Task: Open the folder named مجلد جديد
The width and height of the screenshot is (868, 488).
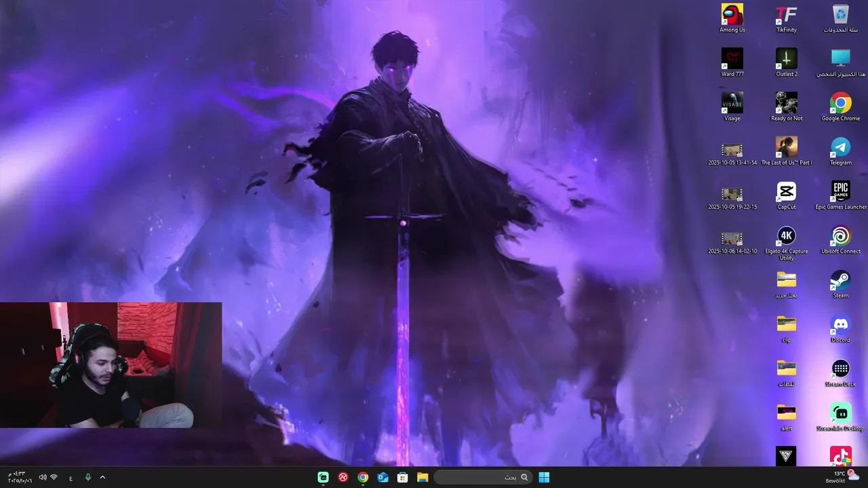Action: tap(787, 284)
